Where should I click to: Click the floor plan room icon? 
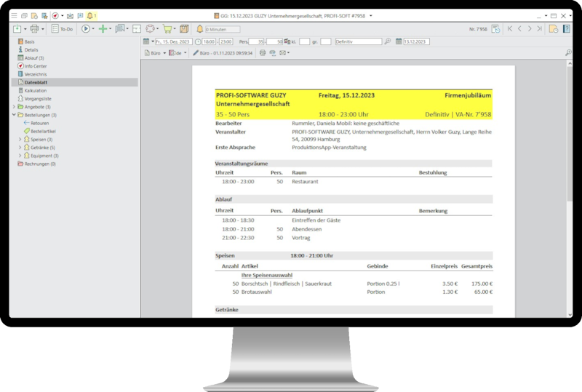click(x=137, y=28)
